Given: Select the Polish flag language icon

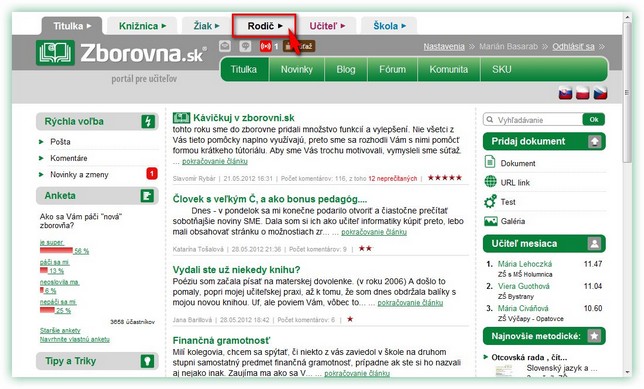Looking at the screenshot, I should click(582, 93).
